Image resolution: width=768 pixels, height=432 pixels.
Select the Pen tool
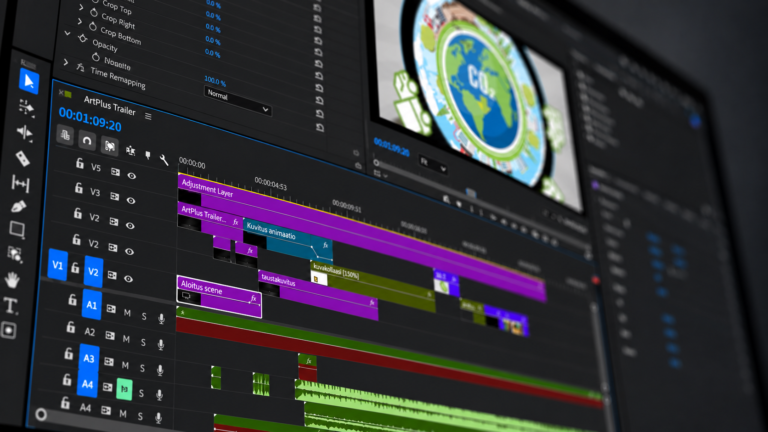18,206
